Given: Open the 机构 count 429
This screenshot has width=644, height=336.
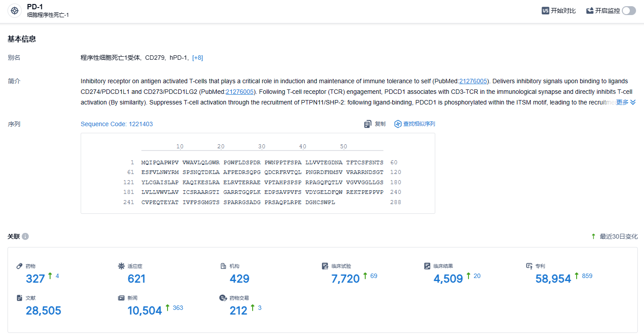Looking at the screenshot, I should tap(239, 279).
